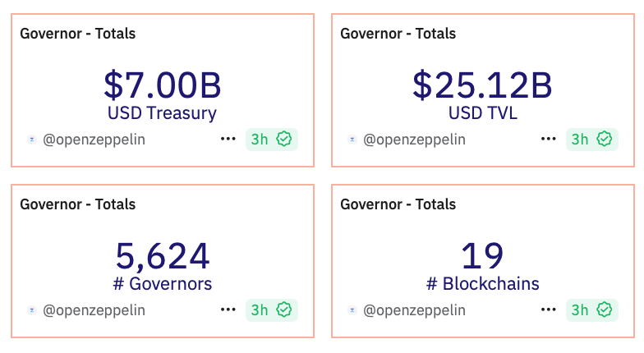This screenshot has height=353, width=644.
Task: Click verified checkmark badge on USD Treasury card
Action: [284, 140]
